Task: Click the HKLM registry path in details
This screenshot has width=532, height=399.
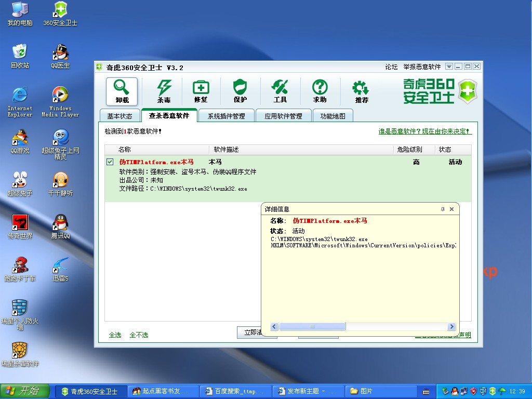Action: click(x=363, y=245)
